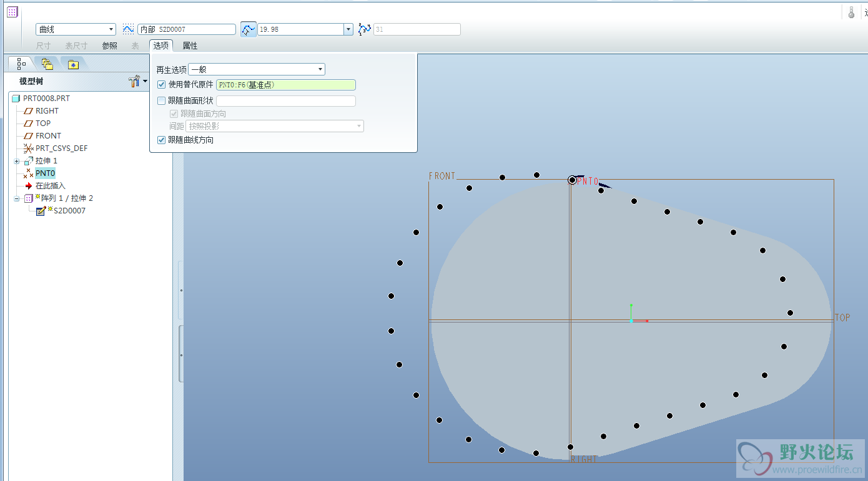868x481 pixels.
Task: Toggle the 使用替代原件 checkbox
Action: 162,84
